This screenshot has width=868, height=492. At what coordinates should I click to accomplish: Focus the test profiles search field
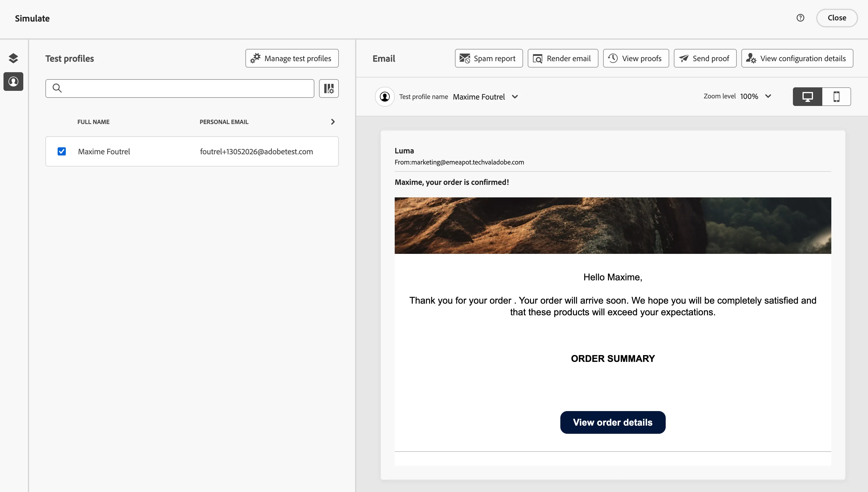(180, 89)
